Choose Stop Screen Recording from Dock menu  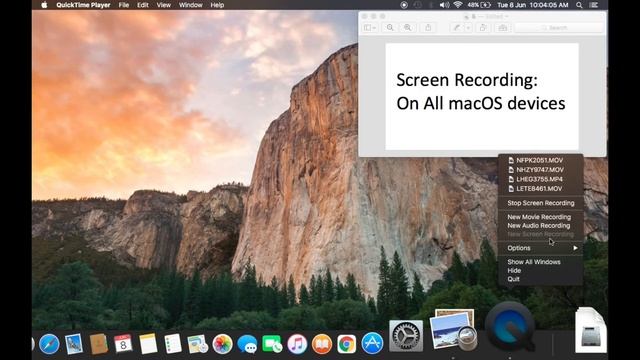coord(540,203)
